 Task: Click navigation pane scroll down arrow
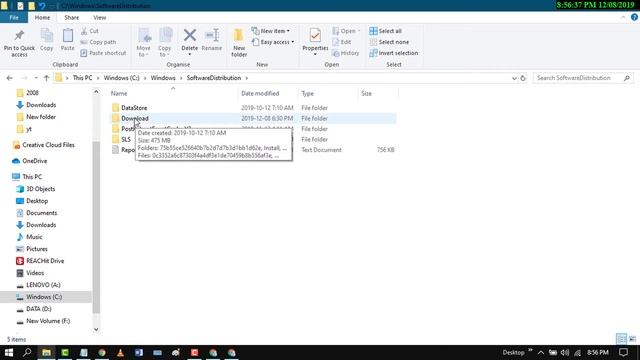click(x=96, y=329)
